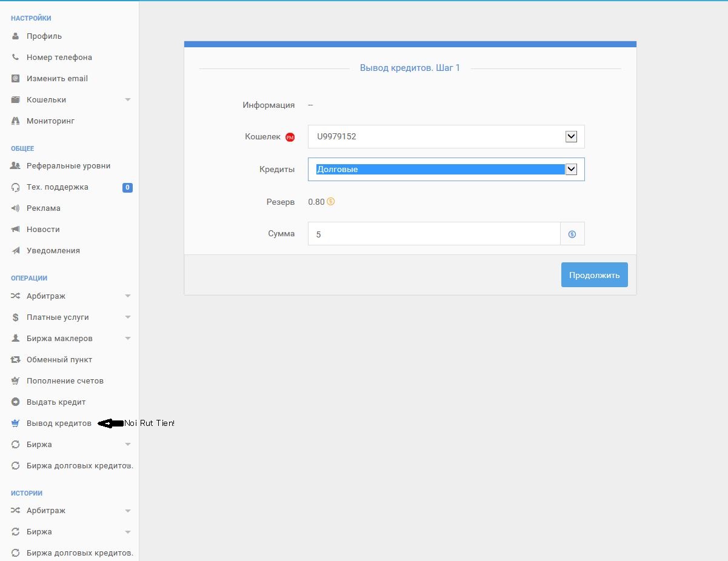Viewport: 728px width, 561px height.
Task: Expand the Платные услуги submenu arrow
Action: (x=128, y=317)
